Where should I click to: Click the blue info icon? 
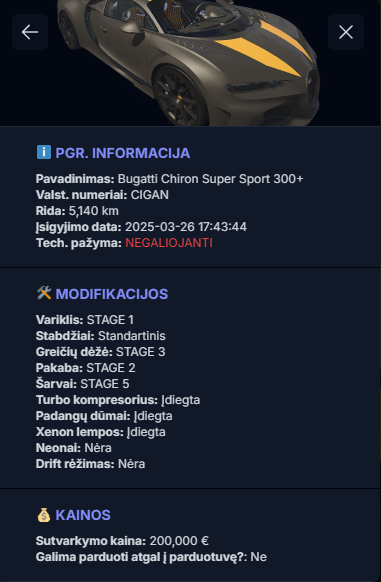click(44, 153)
